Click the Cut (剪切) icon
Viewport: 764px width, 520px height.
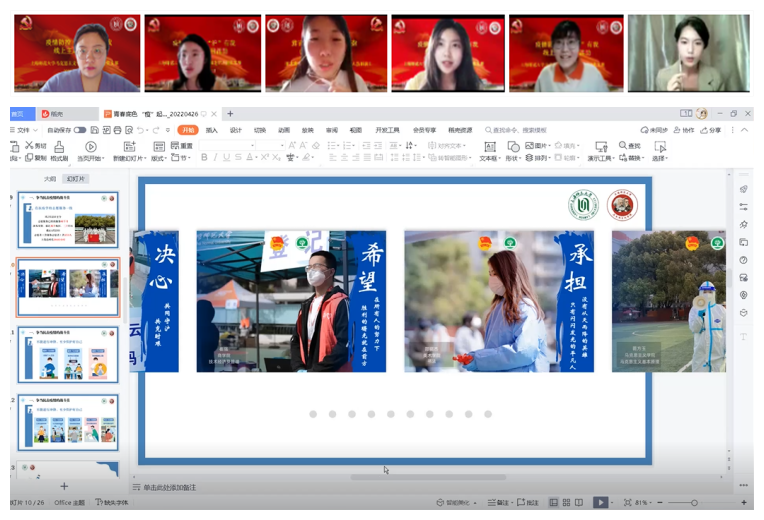[x=35, y=146]
